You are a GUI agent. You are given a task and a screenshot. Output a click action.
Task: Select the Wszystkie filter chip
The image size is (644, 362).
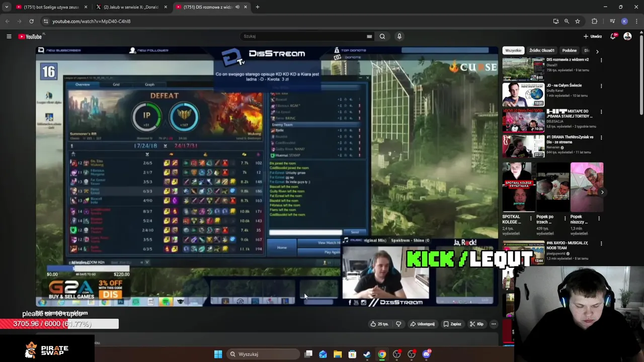(513, 51)
